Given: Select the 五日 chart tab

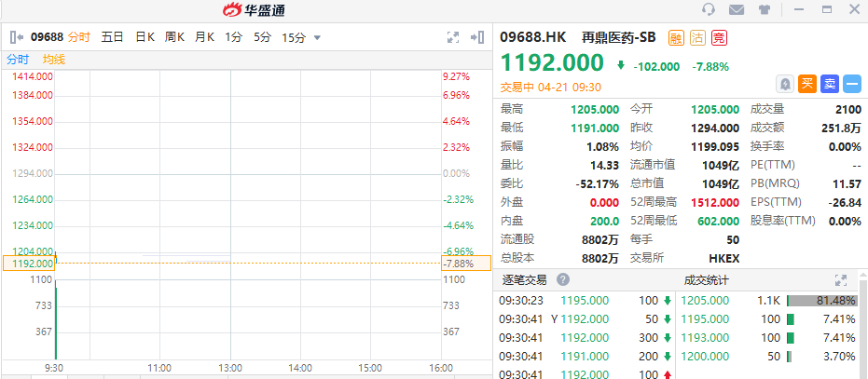Looking at the screenshot, I should (x=112, y=37).
